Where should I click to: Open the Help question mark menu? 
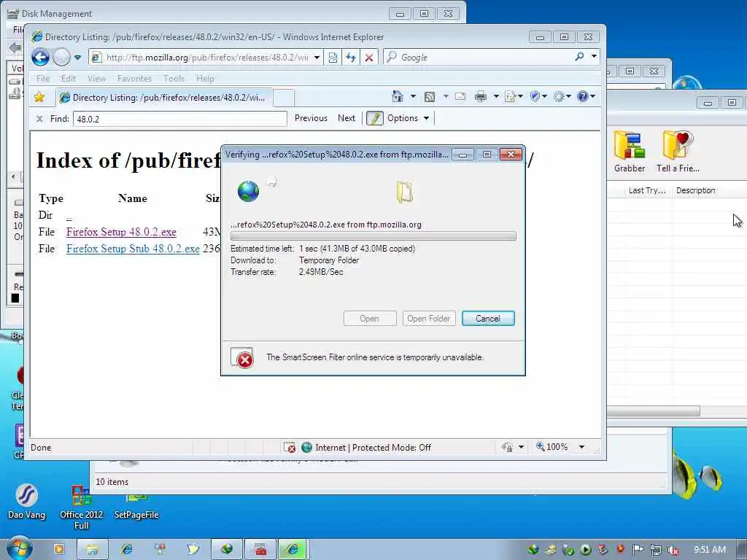(x=586, y=97)
